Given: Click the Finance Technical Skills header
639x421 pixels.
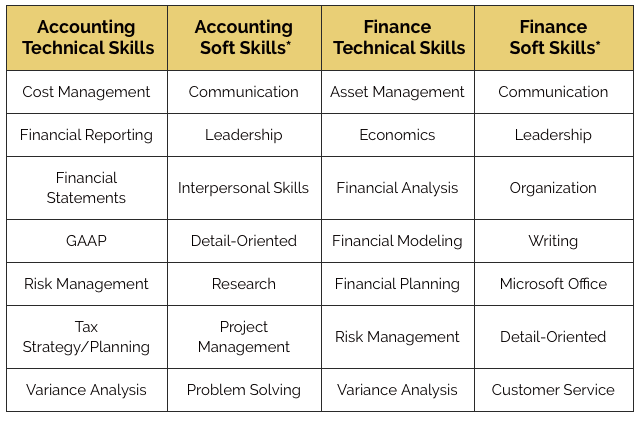Looking at the screenshot, I should [398, 38].
